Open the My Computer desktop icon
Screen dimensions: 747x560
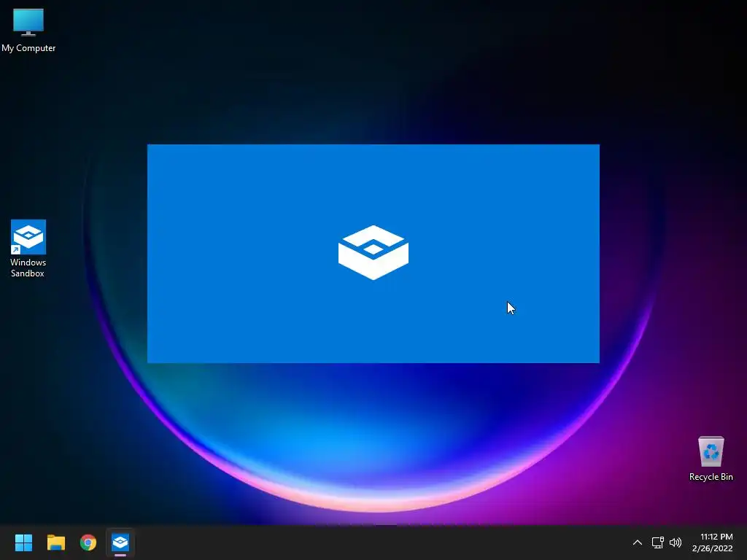[x=28, y=30]
